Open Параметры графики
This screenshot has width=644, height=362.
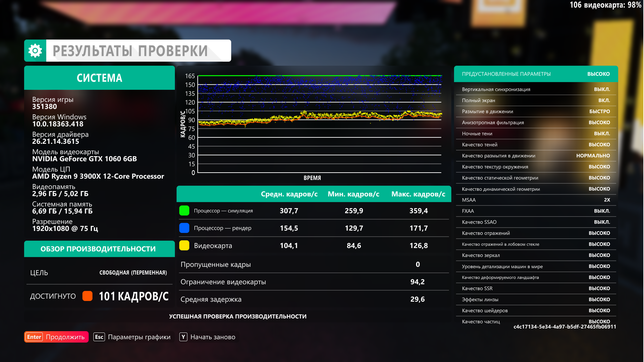click(x=139, y=337)
